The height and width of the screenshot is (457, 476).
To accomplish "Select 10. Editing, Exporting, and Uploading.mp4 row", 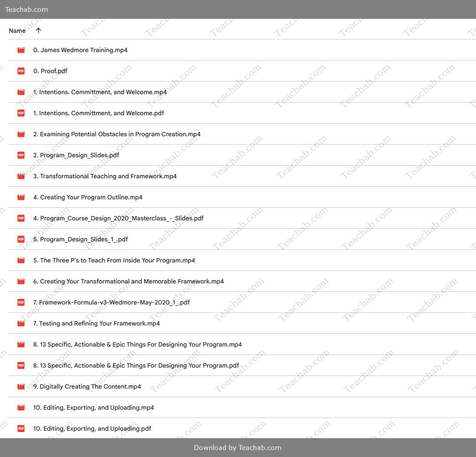I will [x=242, y=407].
